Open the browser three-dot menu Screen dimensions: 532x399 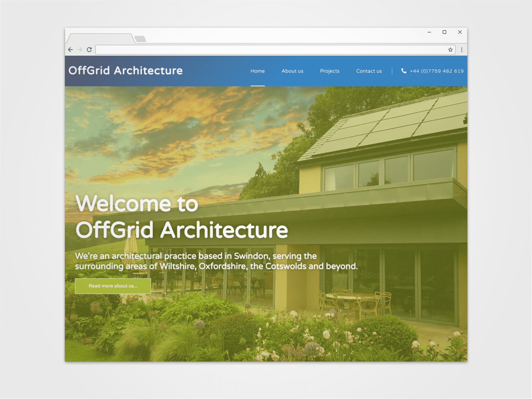pos(462,50)
